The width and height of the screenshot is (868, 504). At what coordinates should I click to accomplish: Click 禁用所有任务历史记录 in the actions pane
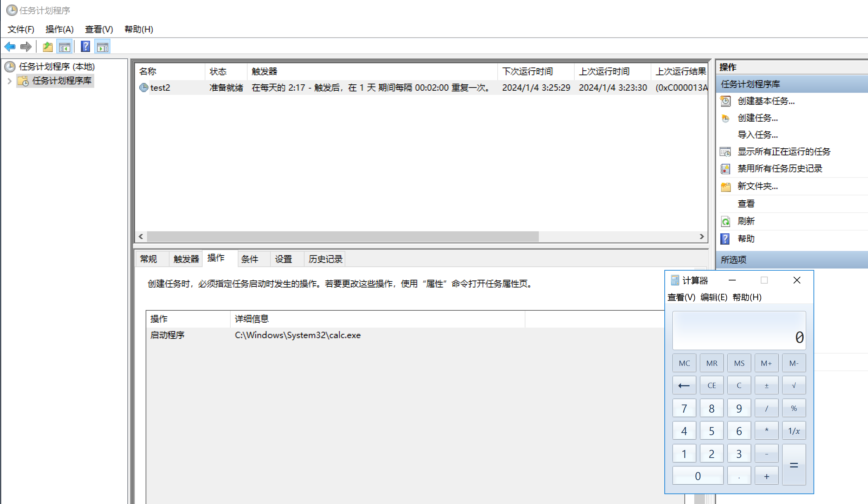779,169
